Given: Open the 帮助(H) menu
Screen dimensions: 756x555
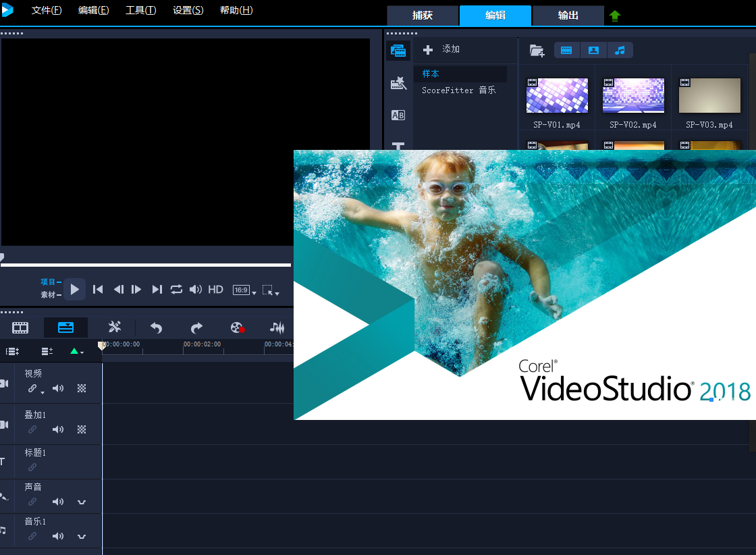Looking at the screenshot, I should click(x=236, y=10).
